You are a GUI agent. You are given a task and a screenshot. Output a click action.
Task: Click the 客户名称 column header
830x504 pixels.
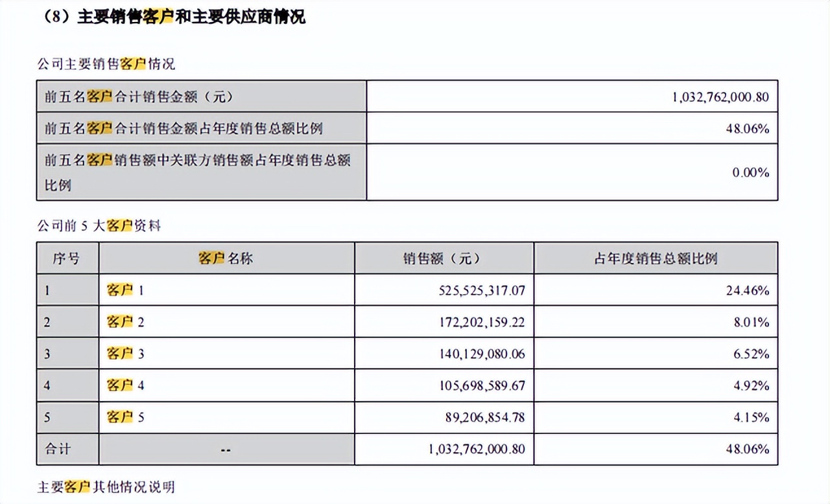(x=226, y=258)
